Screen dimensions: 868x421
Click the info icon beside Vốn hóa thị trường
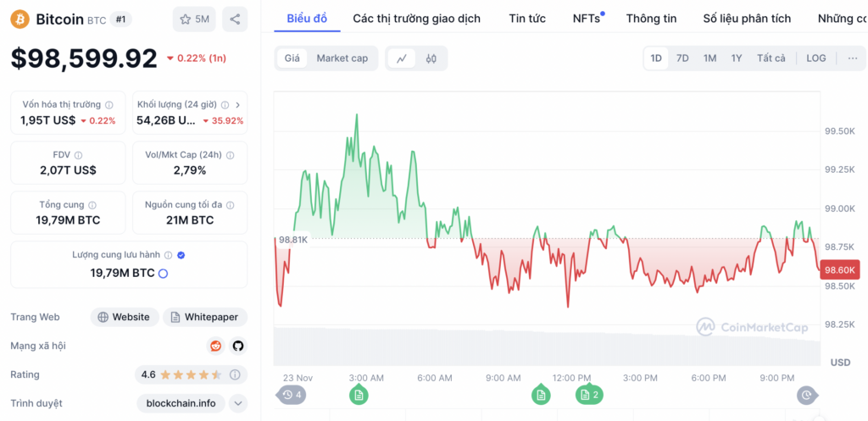point(109,104)
